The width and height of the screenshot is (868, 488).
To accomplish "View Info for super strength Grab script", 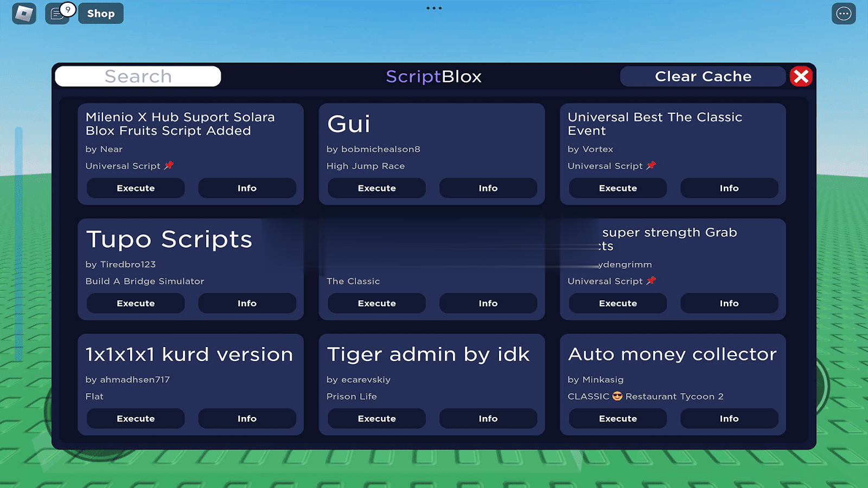I will pyautogui.click(x=729, y=303).
